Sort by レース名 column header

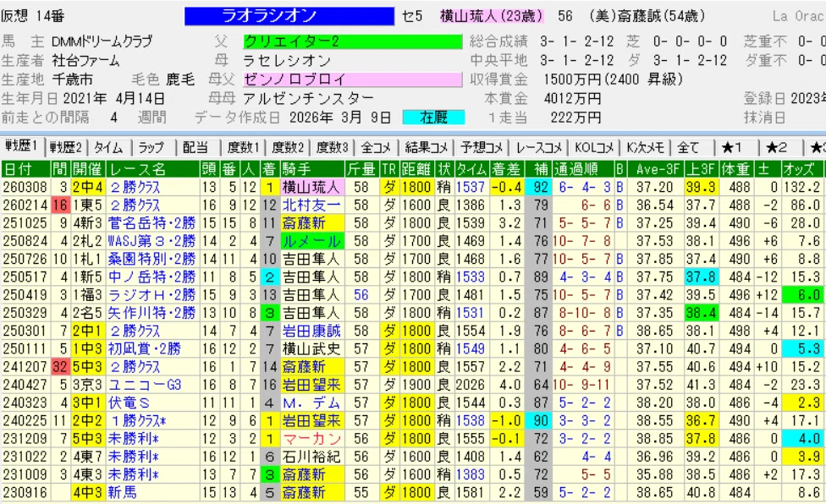153,169
